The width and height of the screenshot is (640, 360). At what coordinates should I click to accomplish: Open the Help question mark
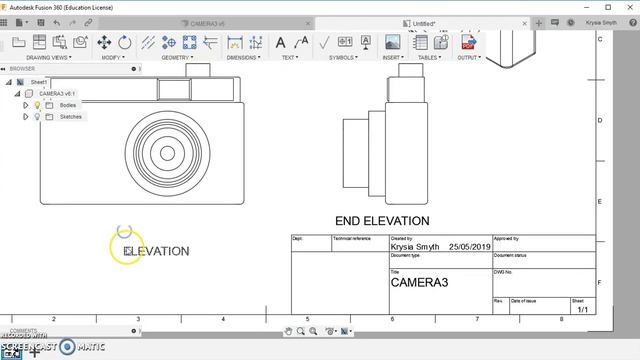633,23
